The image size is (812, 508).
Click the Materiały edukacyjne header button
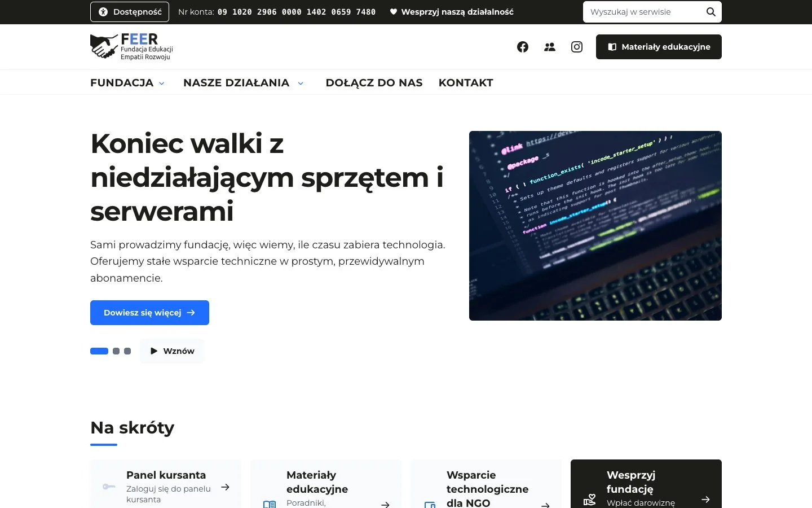tap(659, 47)
